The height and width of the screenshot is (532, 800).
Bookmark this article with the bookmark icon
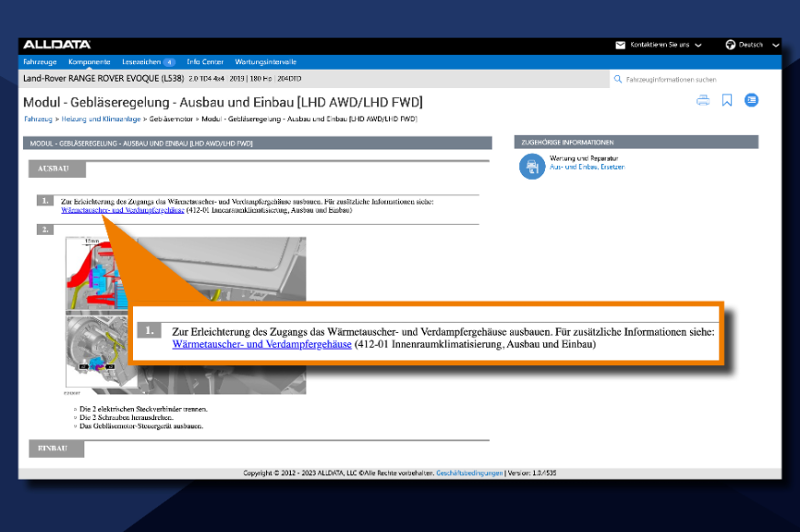(x=727, y=100)
